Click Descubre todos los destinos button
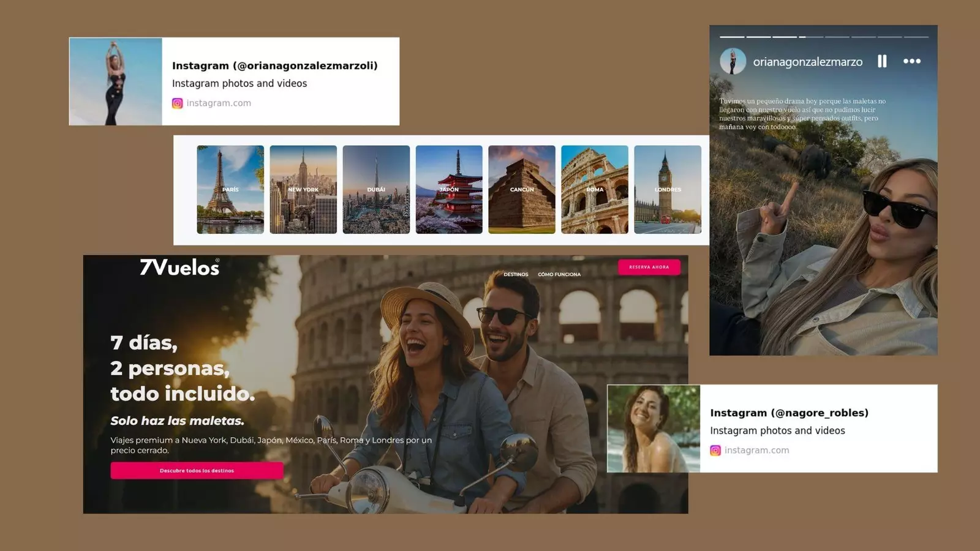The height and width of the screenshot is (551, 980). [x=197, y=471]
